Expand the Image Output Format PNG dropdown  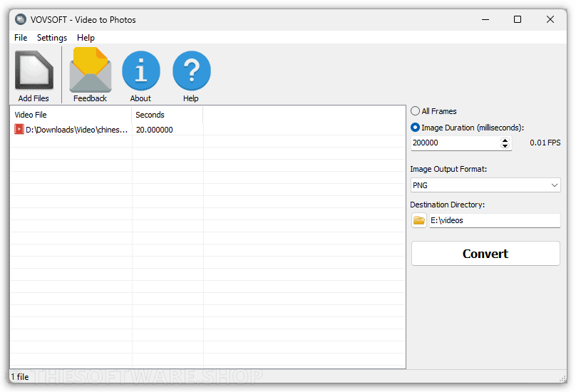[485, 185]
